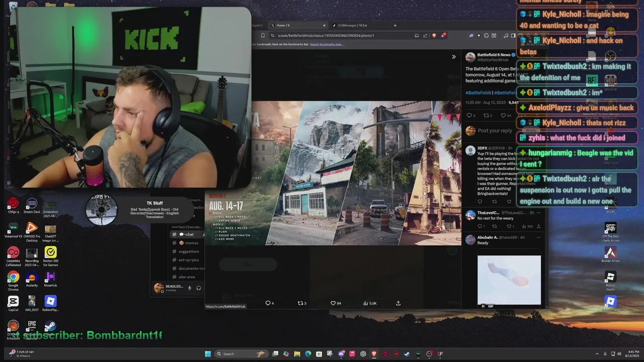
Task: Open the OWN3D Pro Desktop shortcut
Action: click(32, 232)
